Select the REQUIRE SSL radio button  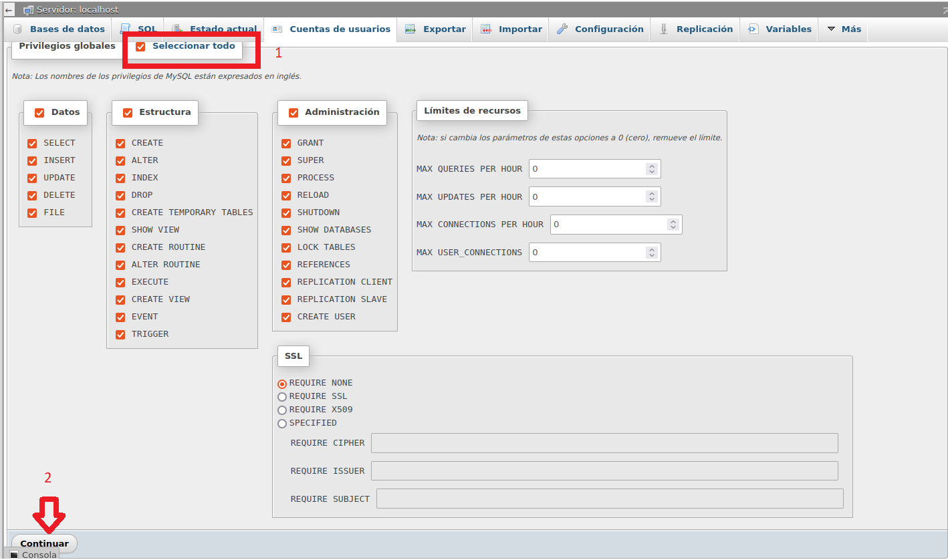pos(282,397)
